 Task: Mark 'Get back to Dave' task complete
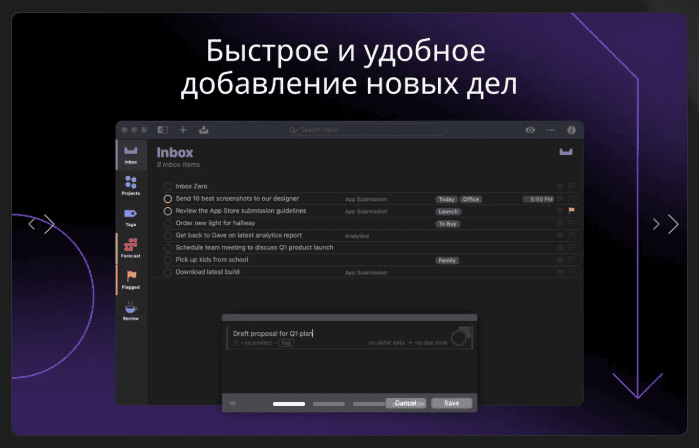(x=168, y=235)
